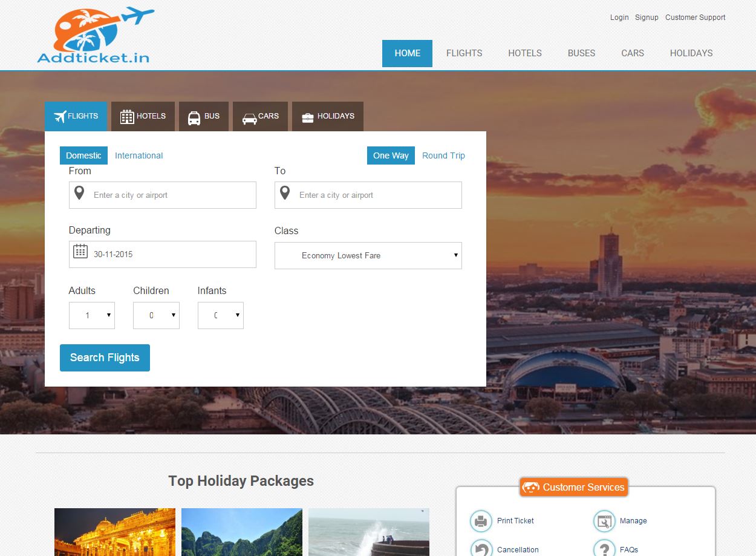Open the FAQs link
Screen dimensions: 756x556
pyautogui.click(x=629, y=550)
